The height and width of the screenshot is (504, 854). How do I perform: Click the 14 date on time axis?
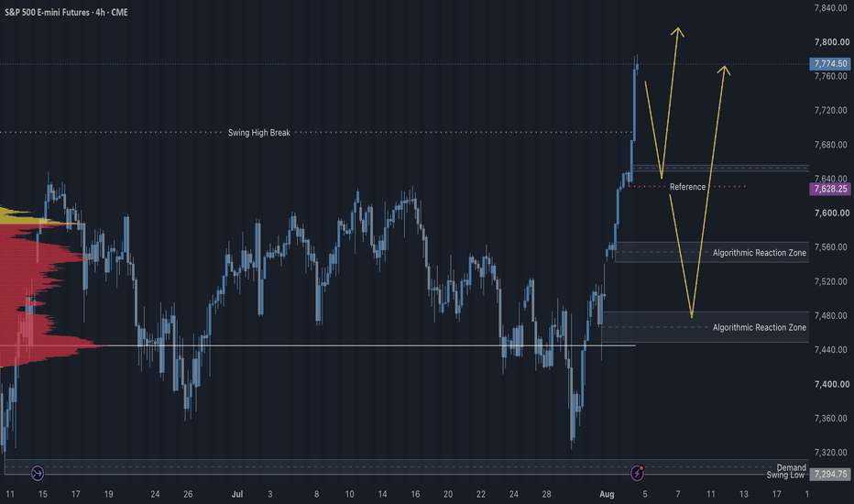click(x=382, y=494)
